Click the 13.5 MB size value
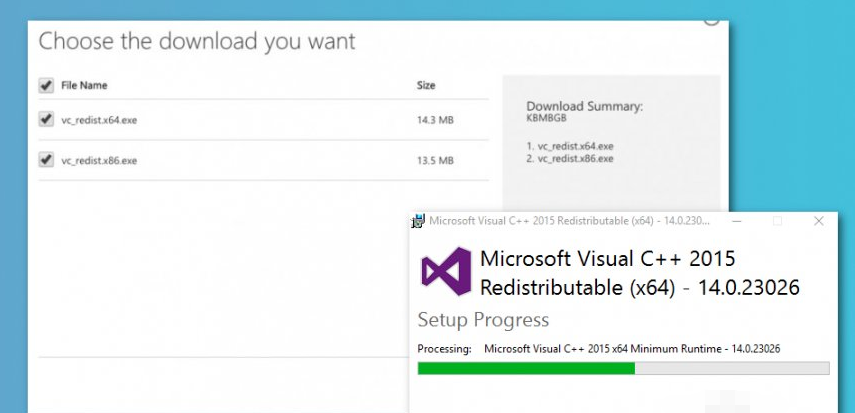The height and width of the screenshot is (413, 855). tap(435, 160)
